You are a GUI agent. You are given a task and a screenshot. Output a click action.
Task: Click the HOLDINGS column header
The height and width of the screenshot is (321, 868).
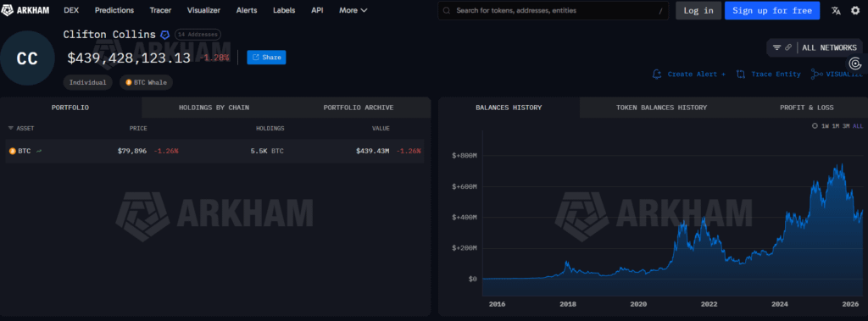tap(270, 129)
